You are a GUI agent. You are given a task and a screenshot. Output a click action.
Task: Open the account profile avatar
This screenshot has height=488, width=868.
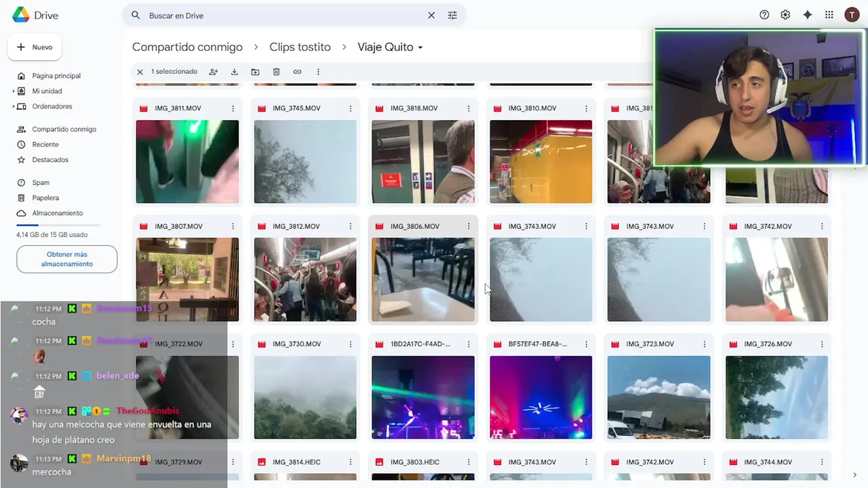(852, 15)
